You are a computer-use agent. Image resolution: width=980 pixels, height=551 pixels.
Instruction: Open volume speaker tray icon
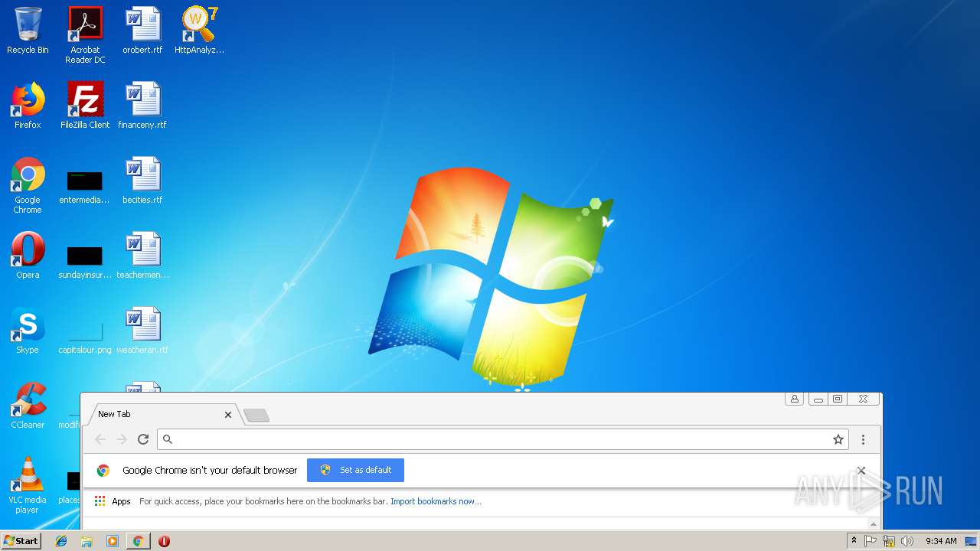pyautogui.click(x=907, y=541)
